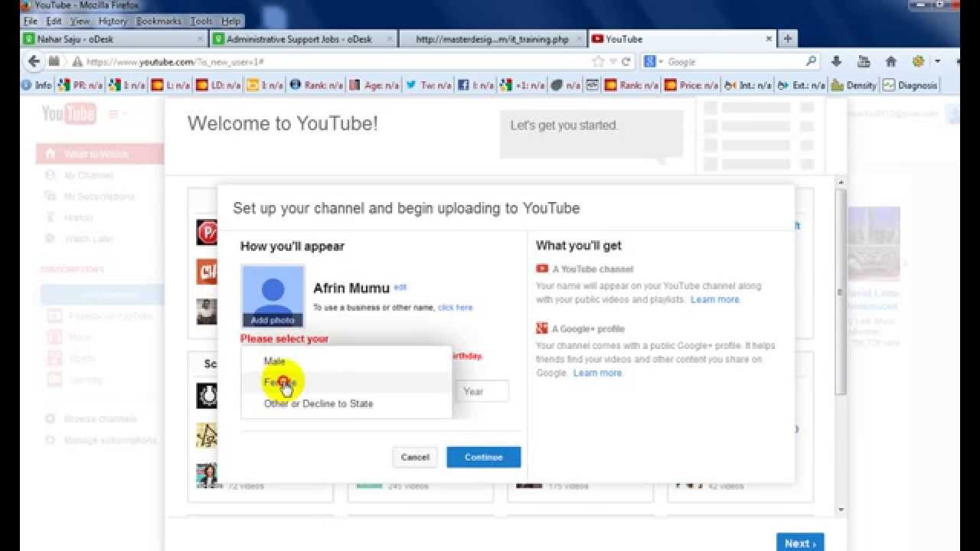The image size is (980, 551).
Task: Open the View menu
Action: pyautogui.click(x=80, y=21)
